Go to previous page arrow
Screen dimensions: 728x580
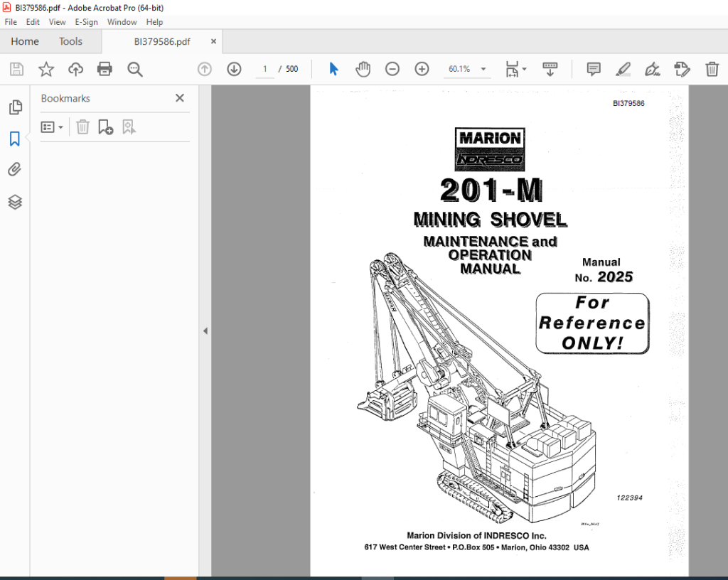click(x=204, y=69)
